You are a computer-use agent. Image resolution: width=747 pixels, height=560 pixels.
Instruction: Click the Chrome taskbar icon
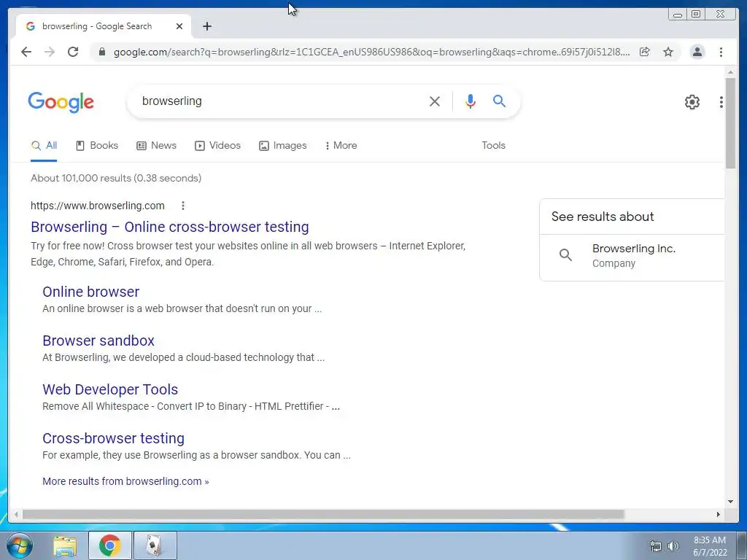(x=109, y=545)
